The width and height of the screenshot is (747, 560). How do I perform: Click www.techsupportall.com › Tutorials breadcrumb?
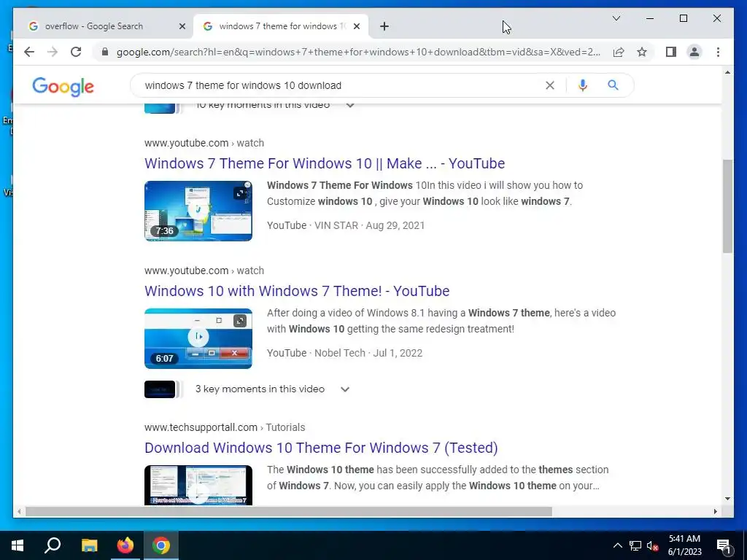point(225,427)
